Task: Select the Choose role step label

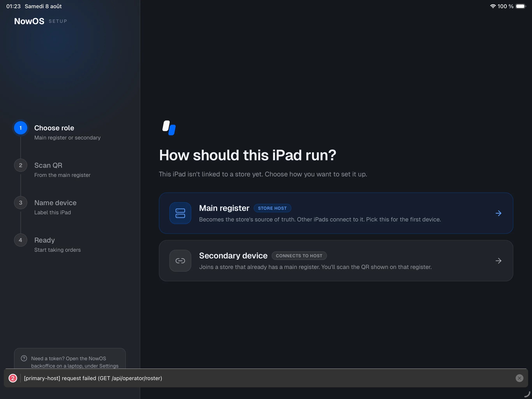Action: [54, 128]
